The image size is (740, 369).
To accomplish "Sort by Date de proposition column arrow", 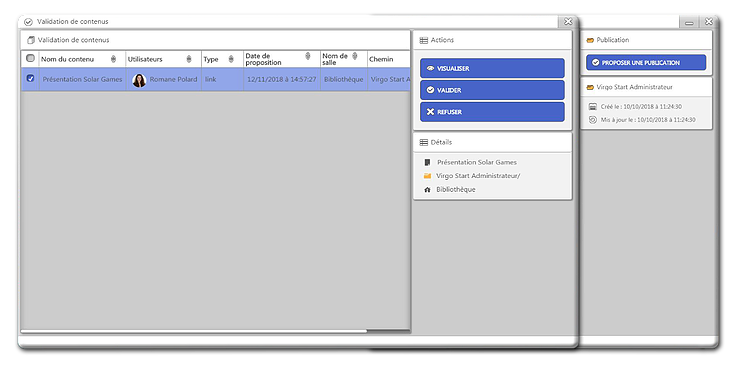I will 308,57.
